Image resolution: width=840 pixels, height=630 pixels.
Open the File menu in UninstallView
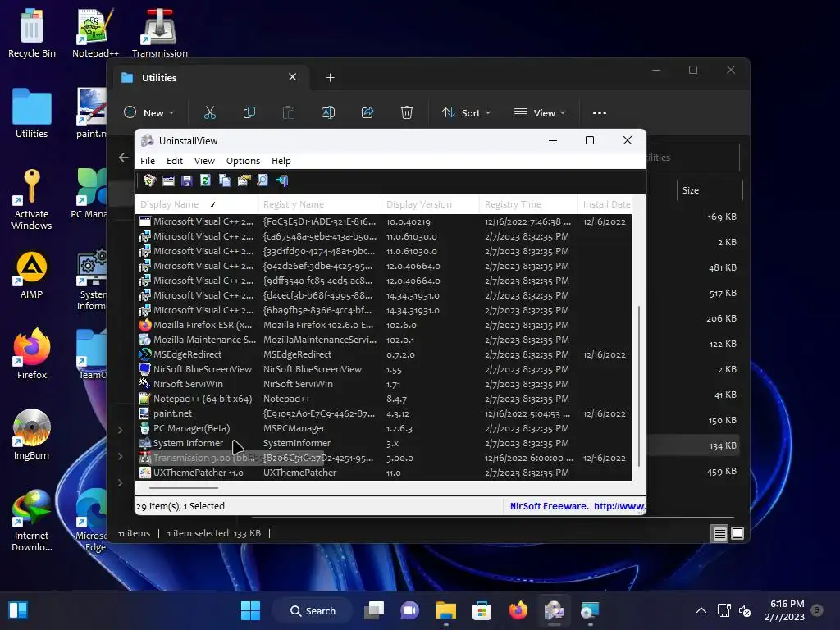pos(148,161)
